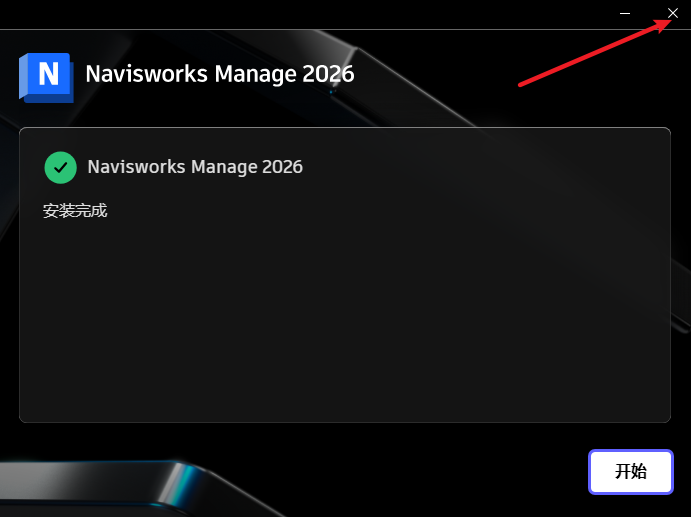691x517 pixels.
Task: Click the word "Manage" in the header title
Action: click(255, 74)
